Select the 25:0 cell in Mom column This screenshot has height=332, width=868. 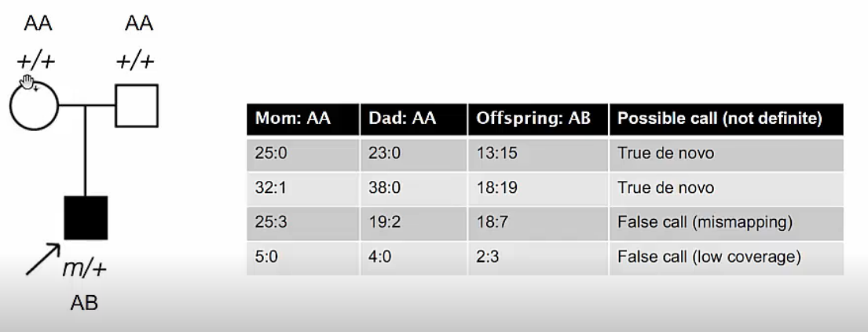[x=273, y=155]
